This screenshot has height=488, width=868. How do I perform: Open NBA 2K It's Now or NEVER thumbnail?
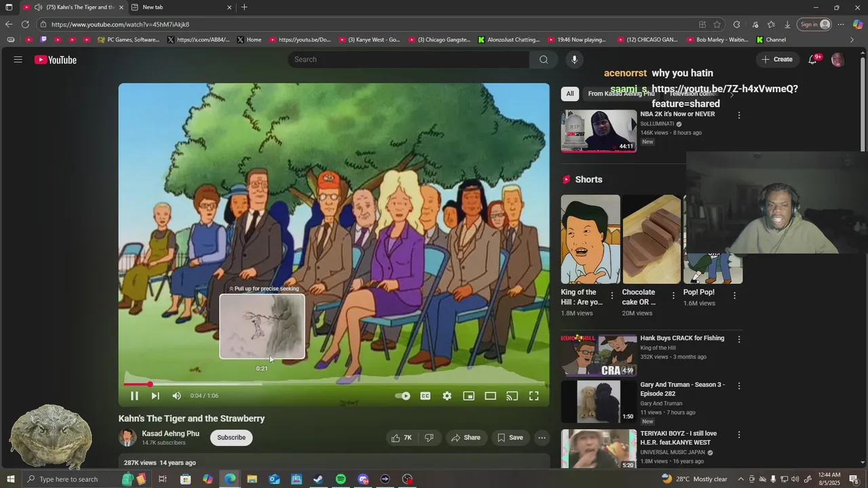pyautogui.click(x=599, y=131)
